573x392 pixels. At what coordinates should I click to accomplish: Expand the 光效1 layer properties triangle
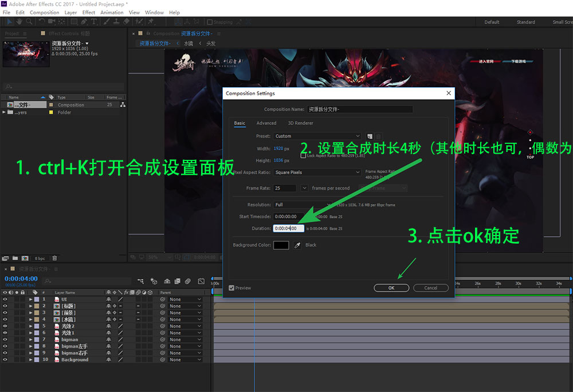31,333
